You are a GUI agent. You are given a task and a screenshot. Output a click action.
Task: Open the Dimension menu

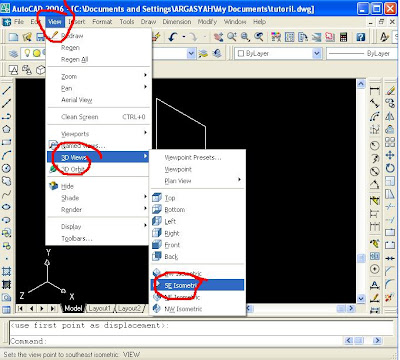pyautogui.click(x=177, y=22)
